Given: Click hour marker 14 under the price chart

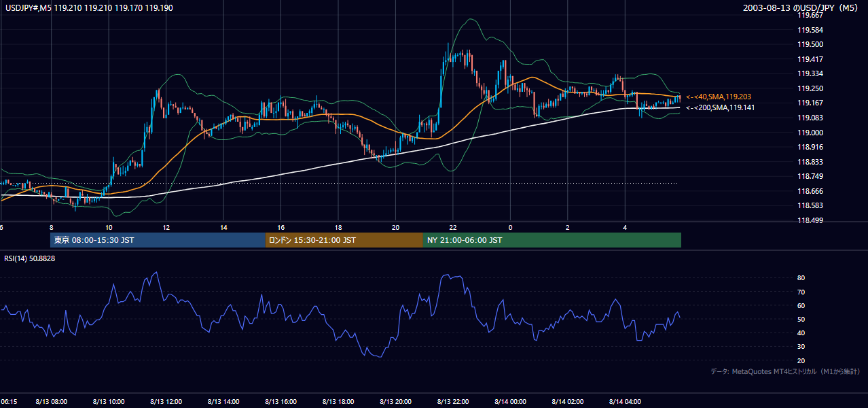Looking at the screenshot, I should (223, 227).
